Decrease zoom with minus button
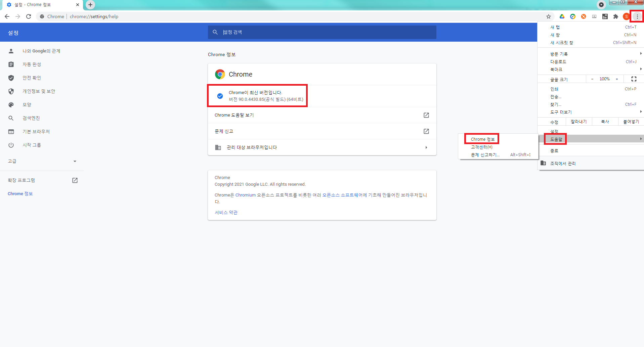644x347 pixels. [592, 79]
